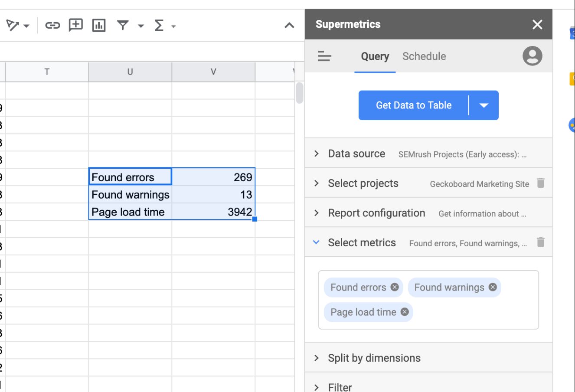Expand the Select projects section
The image size is (575, 392).
(x=428, y=183)
